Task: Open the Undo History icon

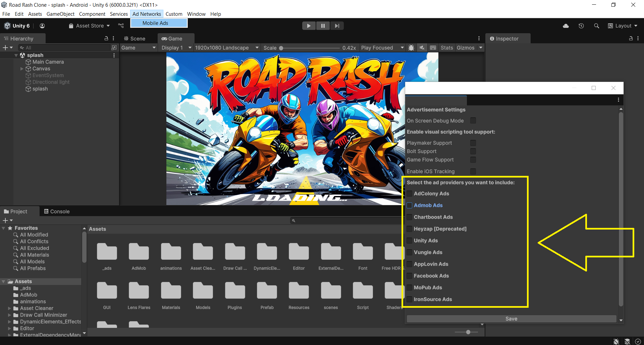Action: [581, 26]
